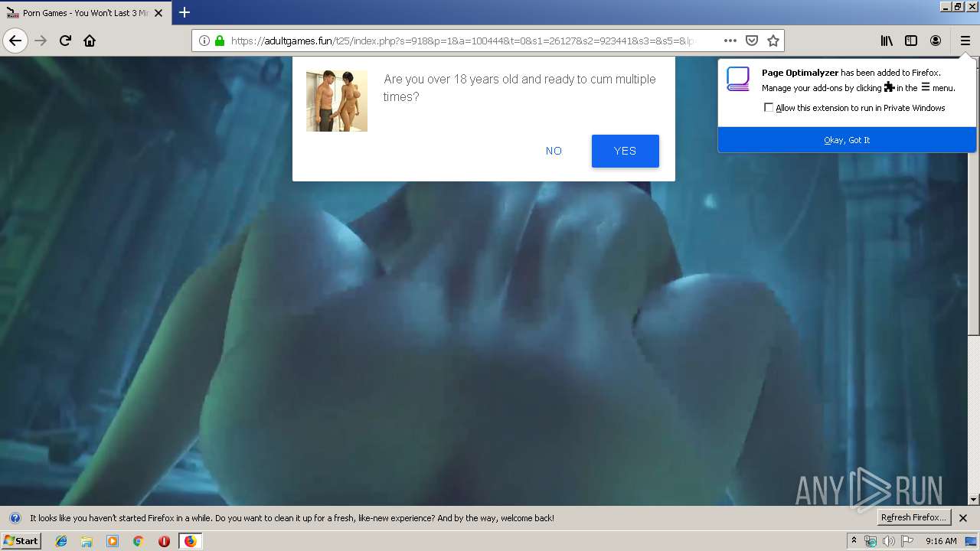
Task: Open File Explorer from taskbar
Action: point(87,541)
